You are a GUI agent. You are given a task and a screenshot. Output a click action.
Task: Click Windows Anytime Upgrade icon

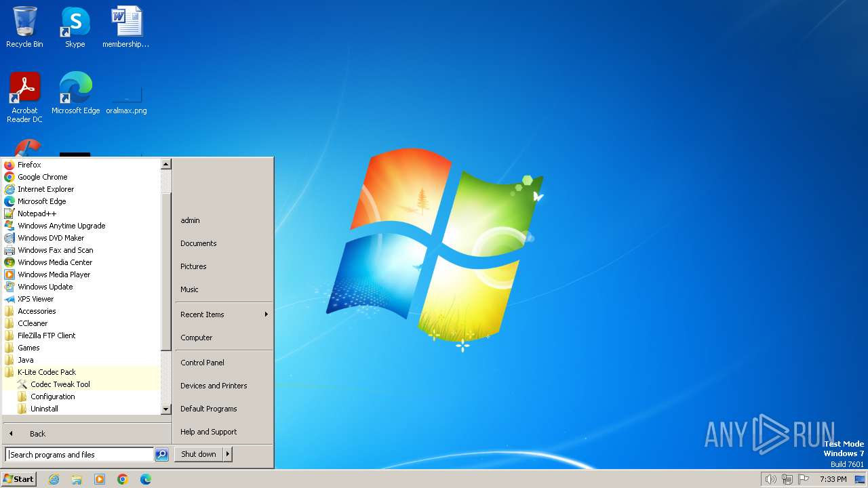click(9, 226)
